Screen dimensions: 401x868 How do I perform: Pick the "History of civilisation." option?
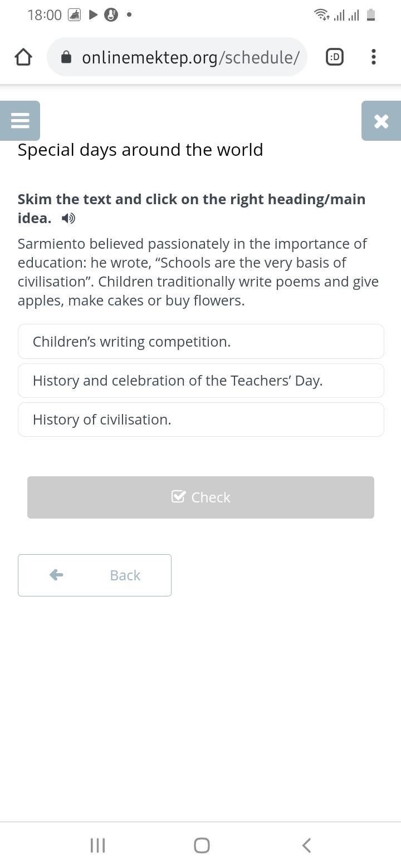coord(200,420)
